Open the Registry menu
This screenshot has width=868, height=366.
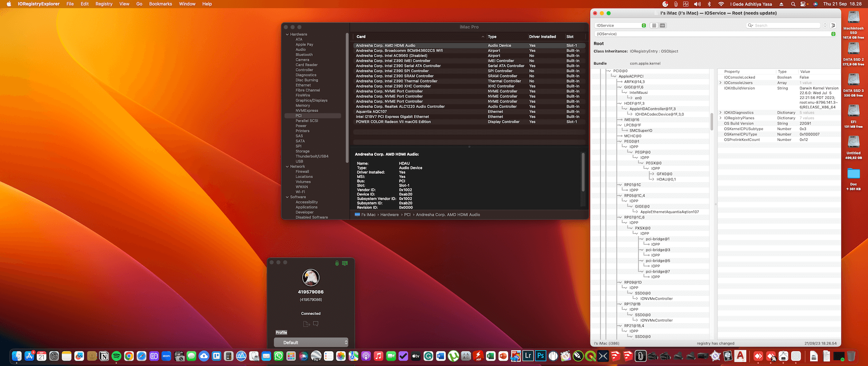tap(104, 4)
